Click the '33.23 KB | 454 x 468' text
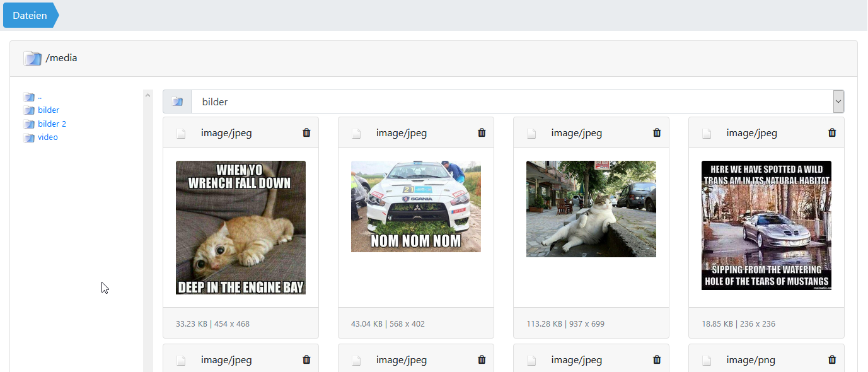 [x=212, y=324]
